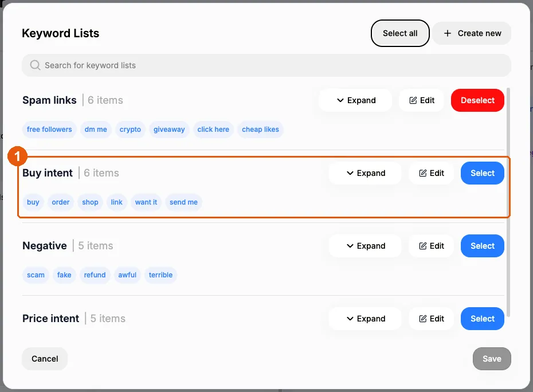Viewport: 533px width, 392px height.
Task: Click the 'order' keyword chip
Action: 61,202
